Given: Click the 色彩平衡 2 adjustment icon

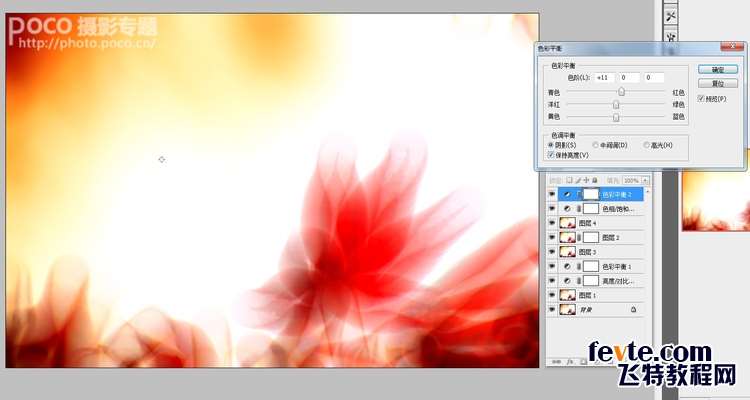Looking at the screenshot, I should [567, 194].
